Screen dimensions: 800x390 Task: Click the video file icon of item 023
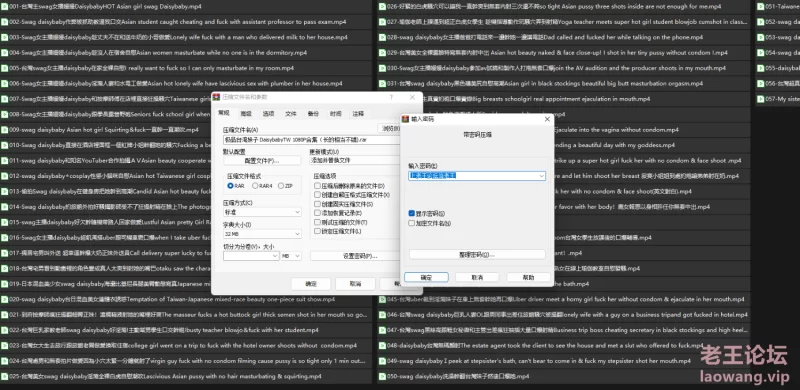coord(5,345)
